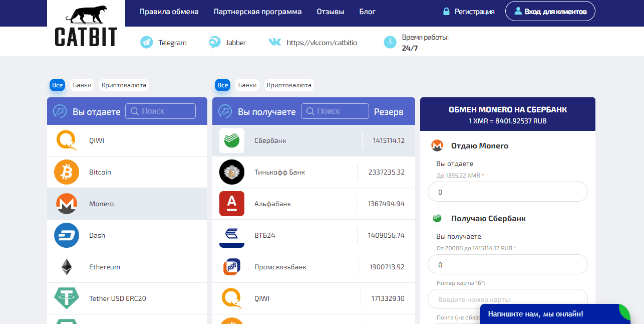
Task: Enable the Криптовалюта filter on the right column
Action: tap(289, 85)
